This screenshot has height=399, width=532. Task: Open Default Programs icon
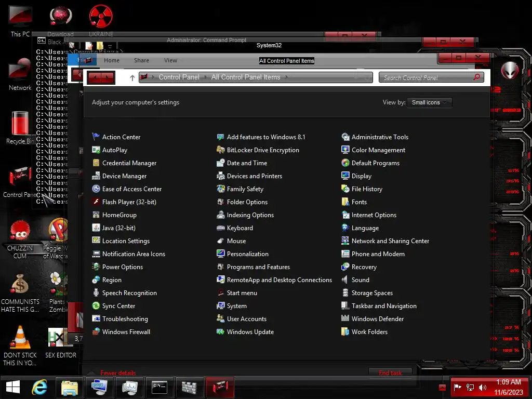[x=345, y=163]
